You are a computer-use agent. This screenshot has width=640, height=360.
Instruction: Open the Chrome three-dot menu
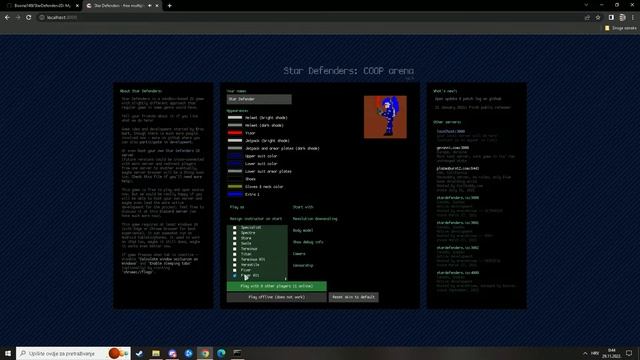coord(633,18)
